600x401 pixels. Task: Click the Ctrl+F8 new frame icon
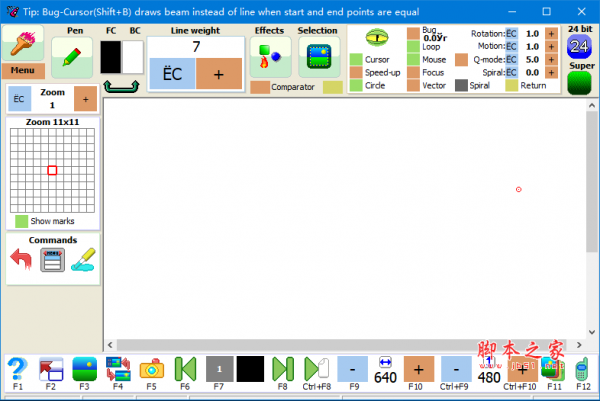pos(316,369)
